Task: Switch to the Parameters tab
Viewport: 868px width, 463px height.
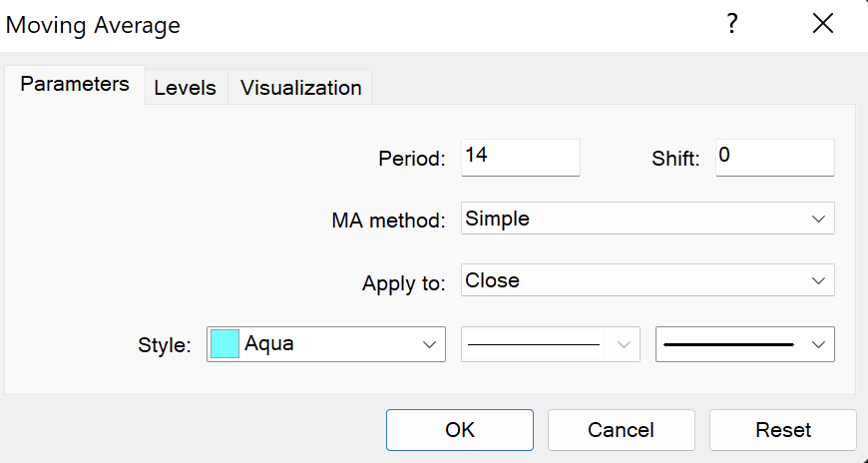Action: (x=75, y=85)
